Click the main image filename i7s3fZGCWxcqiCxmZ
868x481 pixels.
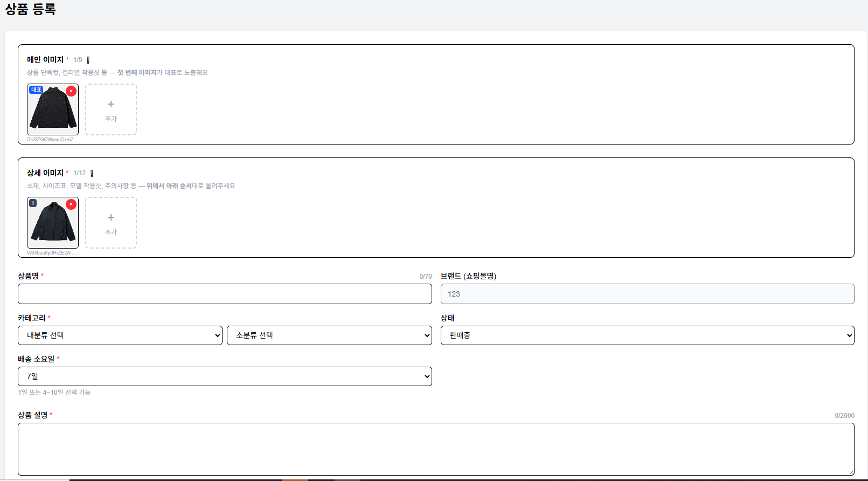(x=52, y=140)
